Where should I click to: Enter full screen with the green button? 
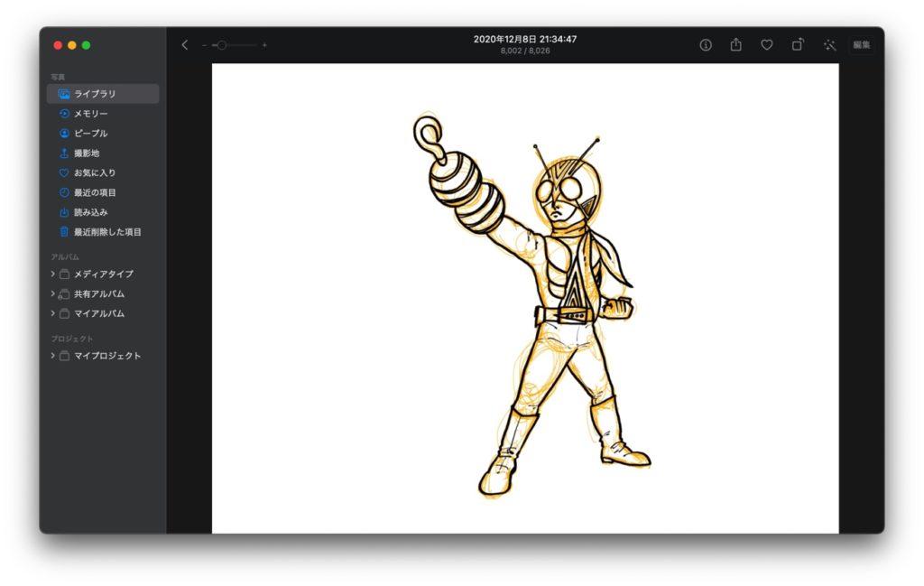[86, 45]
